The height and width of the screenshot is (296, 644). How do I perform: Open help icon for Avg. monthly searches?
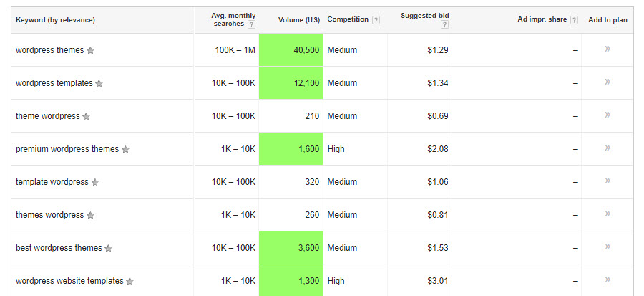[x=251, y=24]
